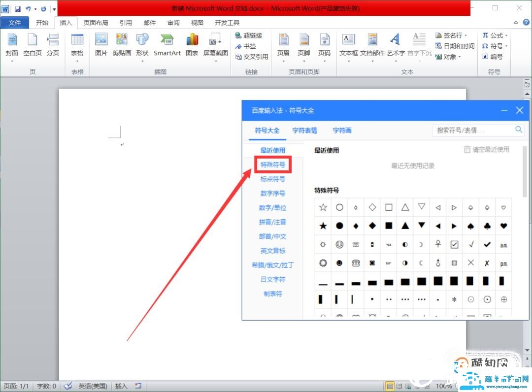Viewport: 532px width, 392px height.
Task: Minimize the Baidu symbol panel
Action: point(504,110)
